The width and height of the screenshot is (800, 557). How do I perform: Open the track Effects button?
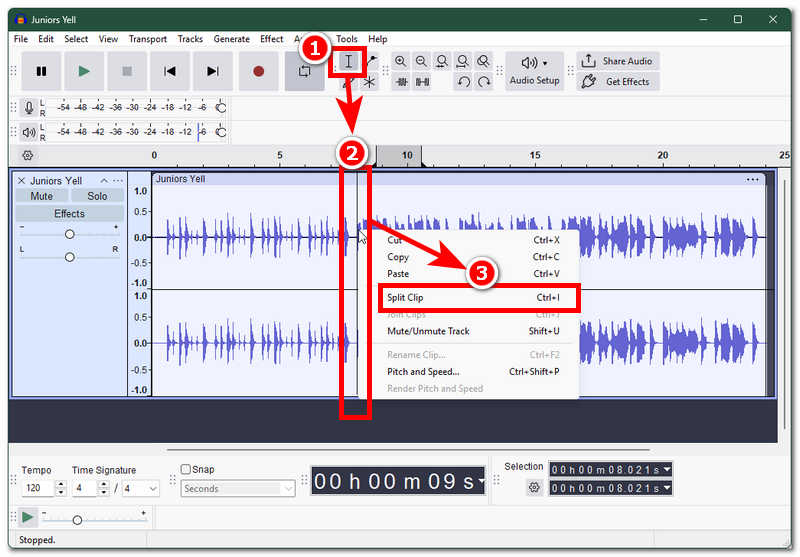pyautogui.click(x=69, y=213)
